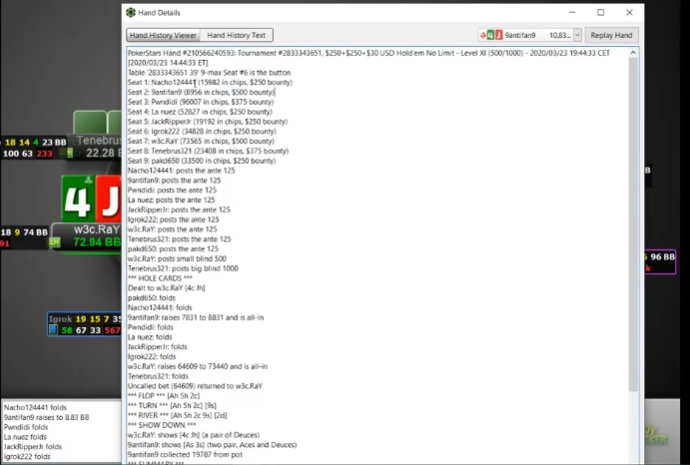This screenshot has width=690, height=465.
Task: Switch to Hand History Viewer tab
Action: click(163, 35)
